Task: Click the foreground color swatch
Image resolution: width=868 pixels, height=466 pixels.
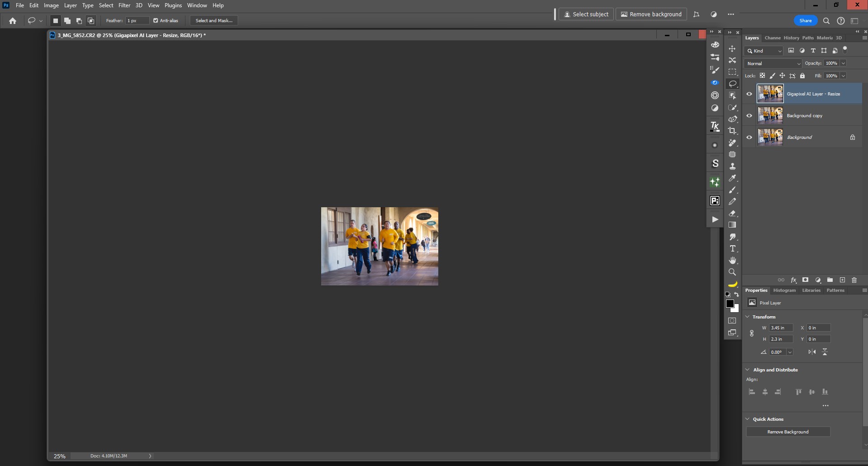Action: coord(730,304)
